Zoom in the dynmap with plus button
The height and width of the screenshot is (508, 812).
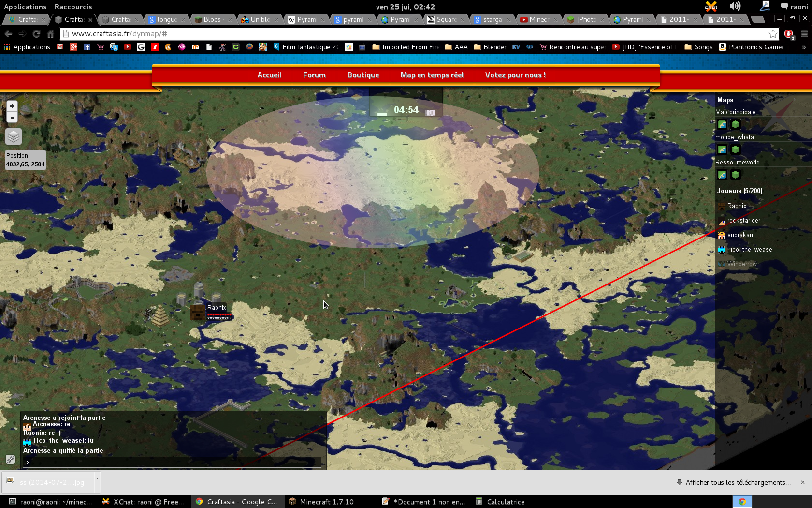pyautogui.click(x=12, y=106)
